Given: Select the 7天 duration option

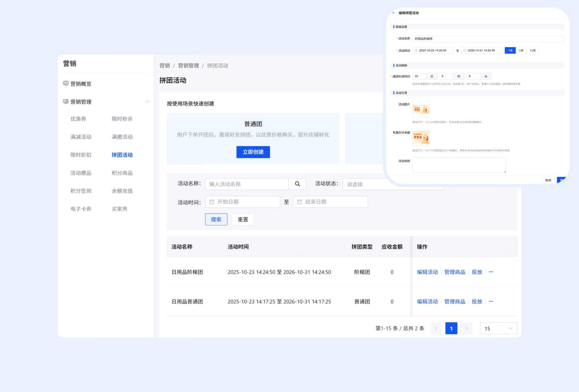Looking at the screenshot, I should pyautogui.click(x=521, y=51).
